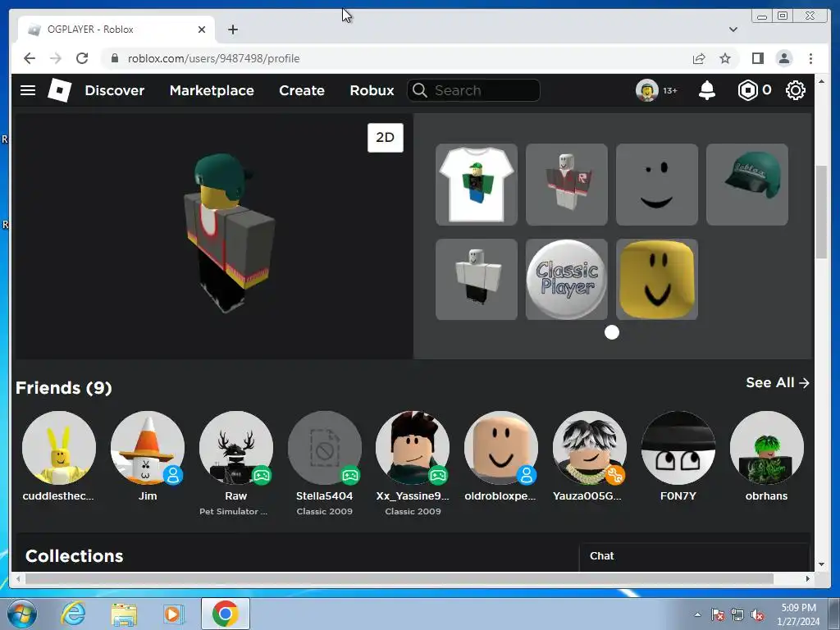The image size is (840, 630).
Task: Click Classic 2009 under Xx_Yassine9...
Action: tap(413, 512)
